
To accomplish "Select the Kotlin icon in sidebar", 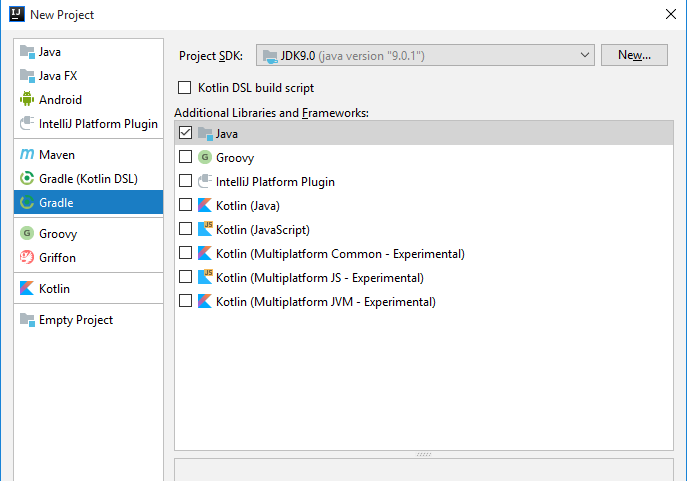I will (x=27, y=288).
